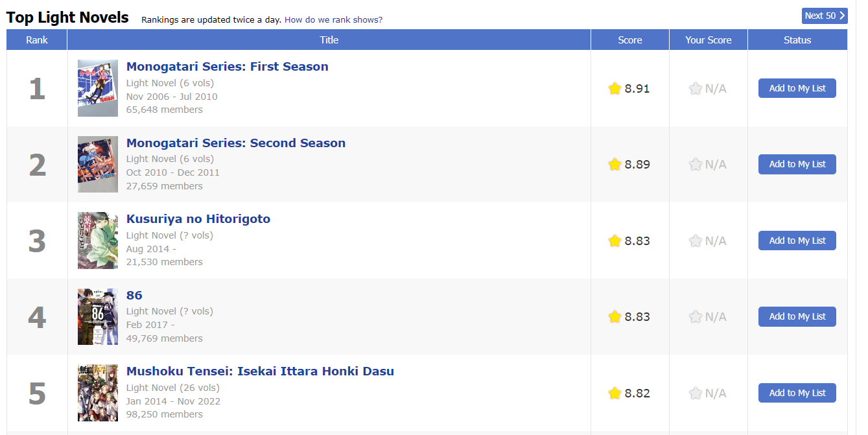This screenshot has width=868, height=435.
Task: Open the Monogatari Series: Second Season cover thumbnail
Action: (98, 164)
